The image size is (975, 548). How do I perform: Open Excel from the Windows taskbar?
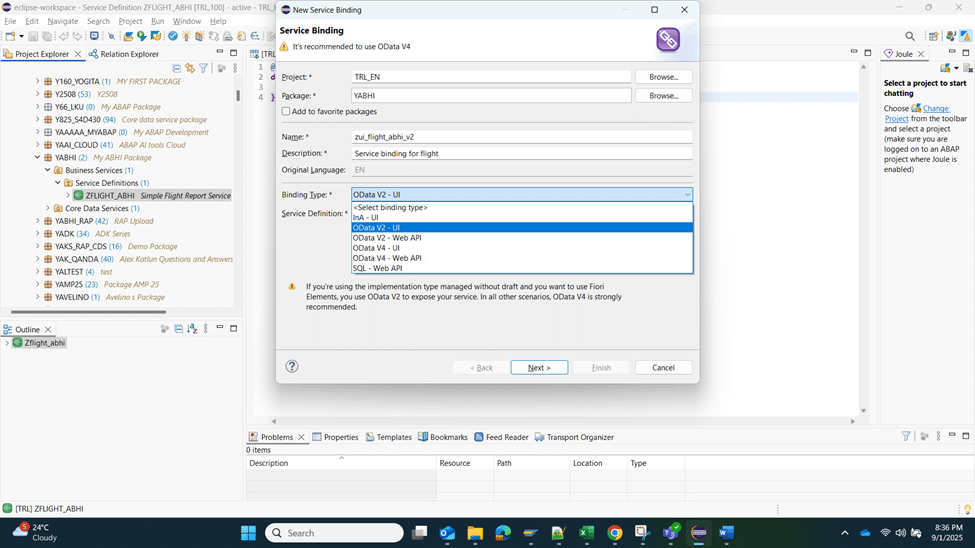pos(587,533)
